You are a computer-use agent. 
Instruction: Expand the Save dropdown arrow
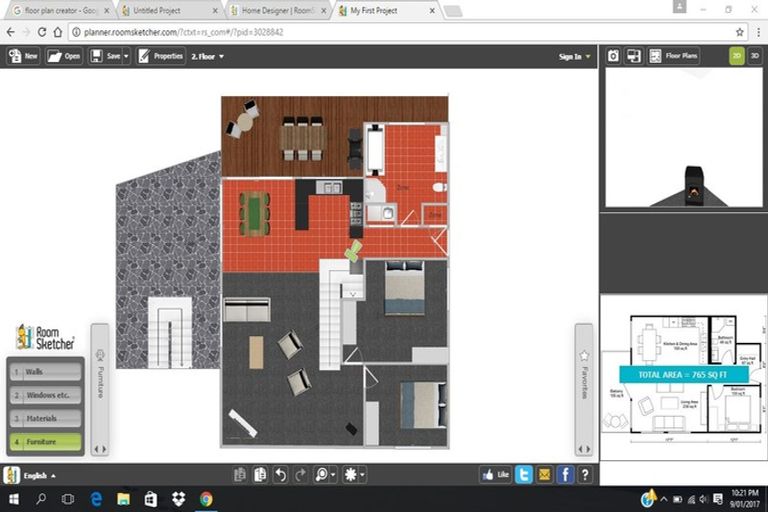125,56
